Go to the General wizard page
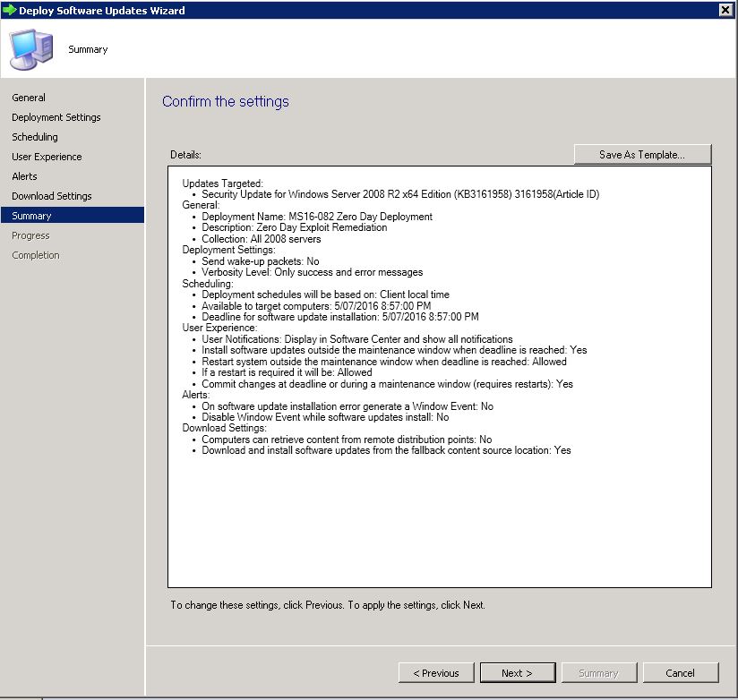Viewport: 738px width, 700px height. coord(29,98)
